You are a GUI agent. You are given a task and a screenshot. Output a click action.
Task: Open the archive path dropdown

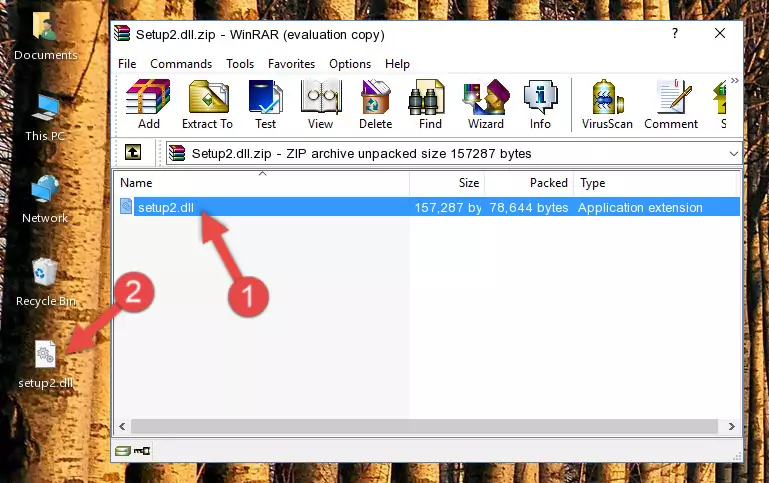pyautogui.click(x=733, y=153)
